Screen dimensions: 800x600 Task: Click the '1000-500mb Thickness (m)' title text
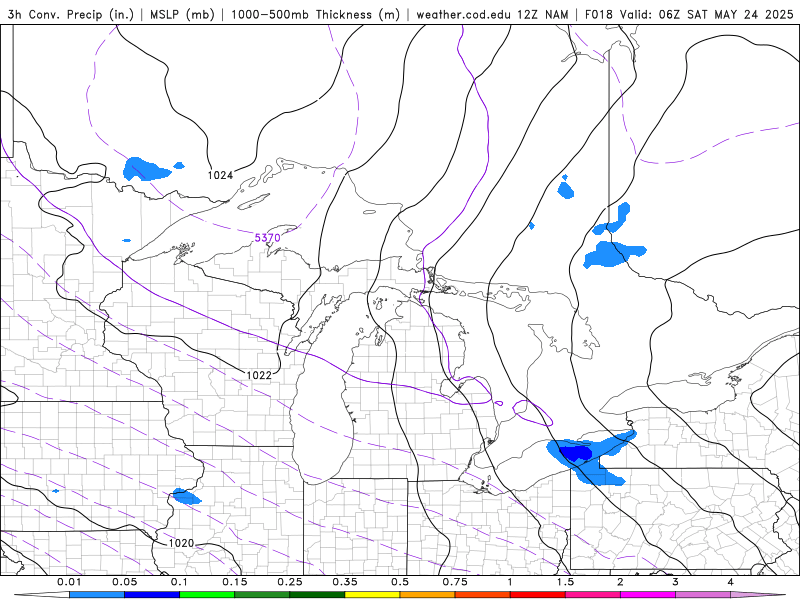point(315,14)
